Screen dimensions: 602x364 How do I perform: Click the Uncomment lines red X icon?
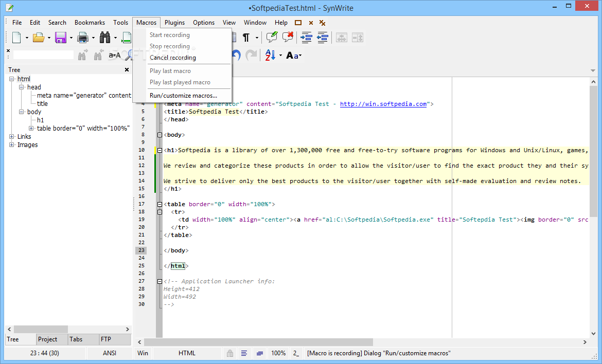[x=288, y=37]
